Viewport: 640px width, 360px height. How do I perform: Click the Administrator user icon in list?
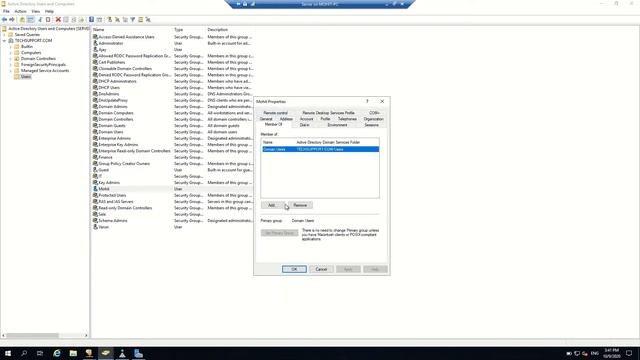95,43
